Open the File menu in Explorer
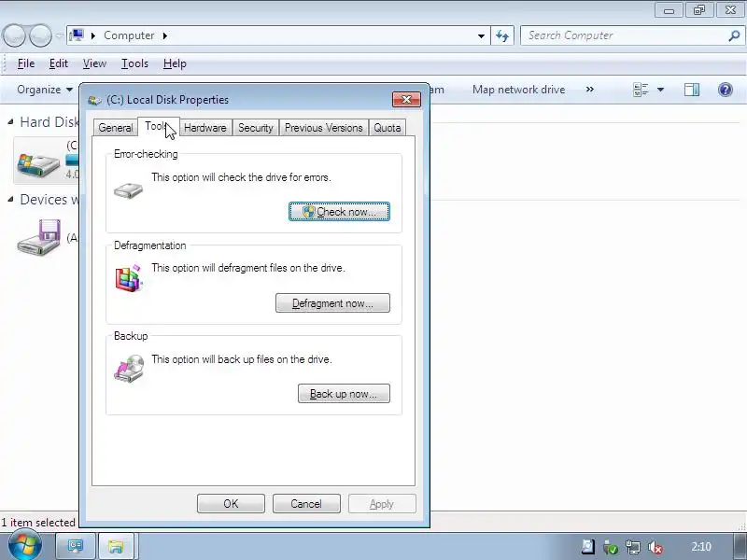747x560 pixels. tap(26, 63)
